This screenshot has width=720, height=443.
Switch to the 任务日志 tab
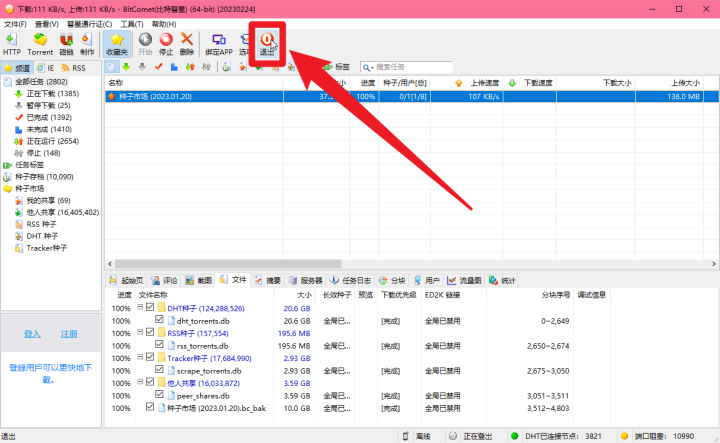point(351,280)
